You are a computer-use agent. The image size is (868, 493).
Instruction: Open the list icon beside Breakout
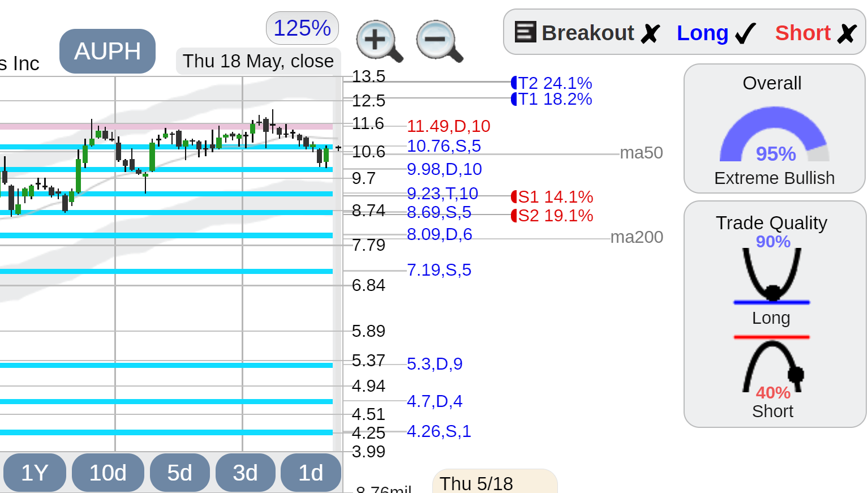525,32
